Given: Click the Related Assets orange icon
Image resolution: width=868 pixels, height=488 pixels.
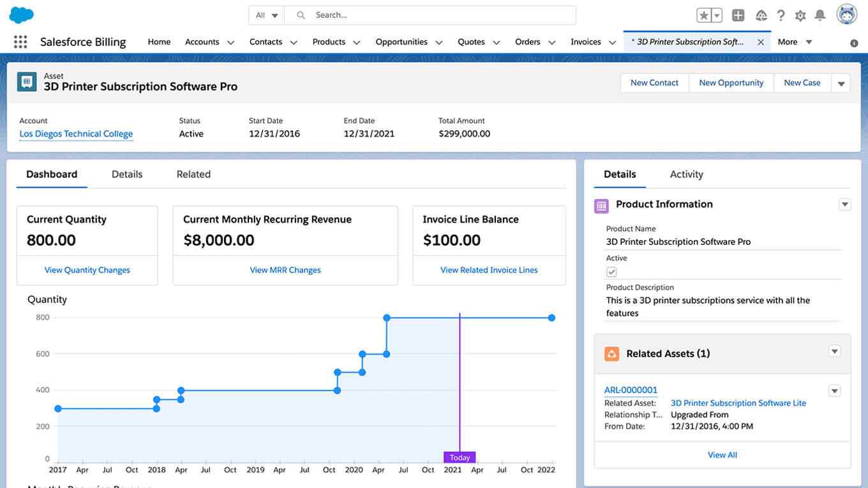Looking at the screenshot, I should (x=611, y=354).
